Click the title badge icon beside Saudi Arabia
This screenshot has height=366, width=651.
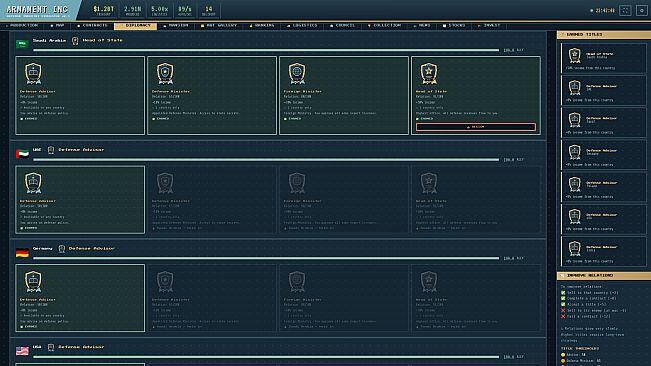(75, 41)
